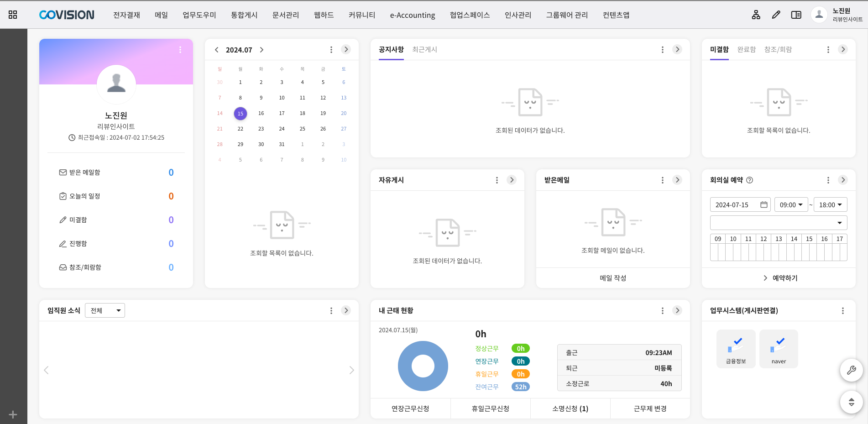Open the empty meeting room selection dropdown
868x424 pixels.
778,223
